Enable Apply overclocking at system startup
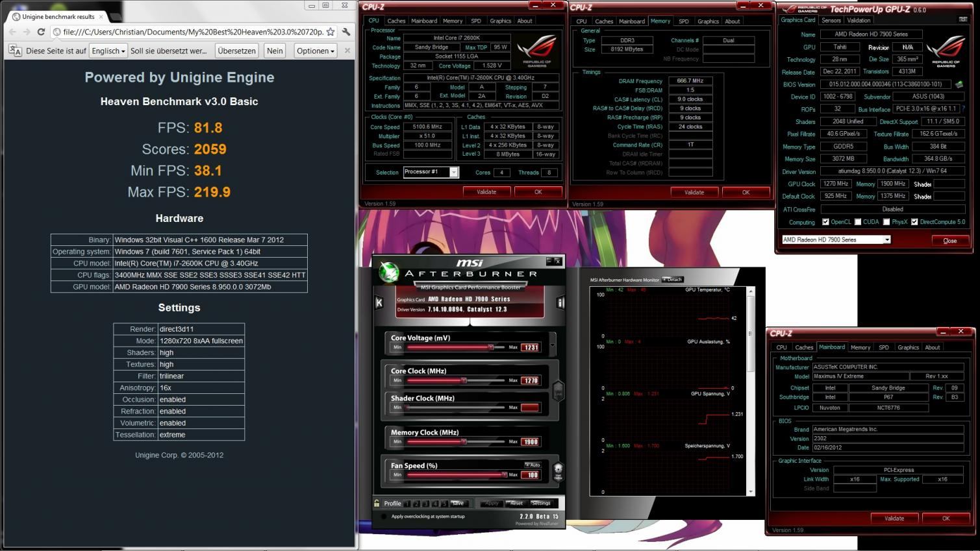Image resolution: width=980 pixels, height=551 pixels. [384, 517]
